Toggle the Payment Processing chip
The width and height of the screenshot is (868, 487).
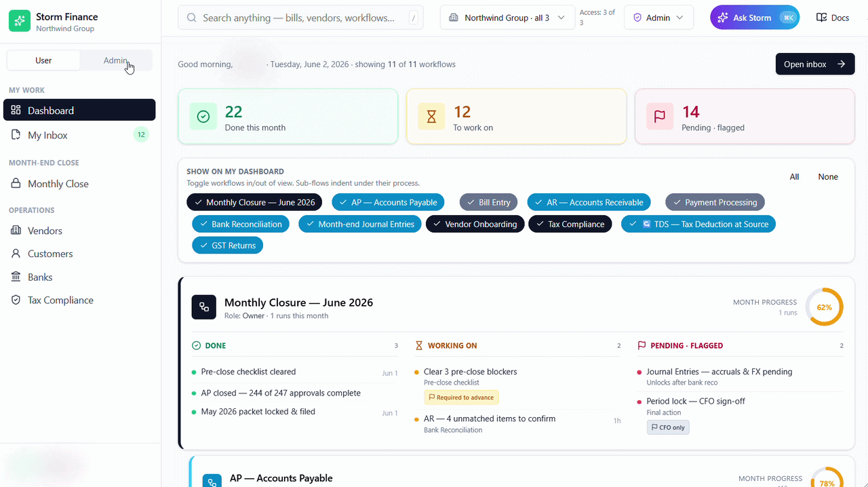point(715,202)
